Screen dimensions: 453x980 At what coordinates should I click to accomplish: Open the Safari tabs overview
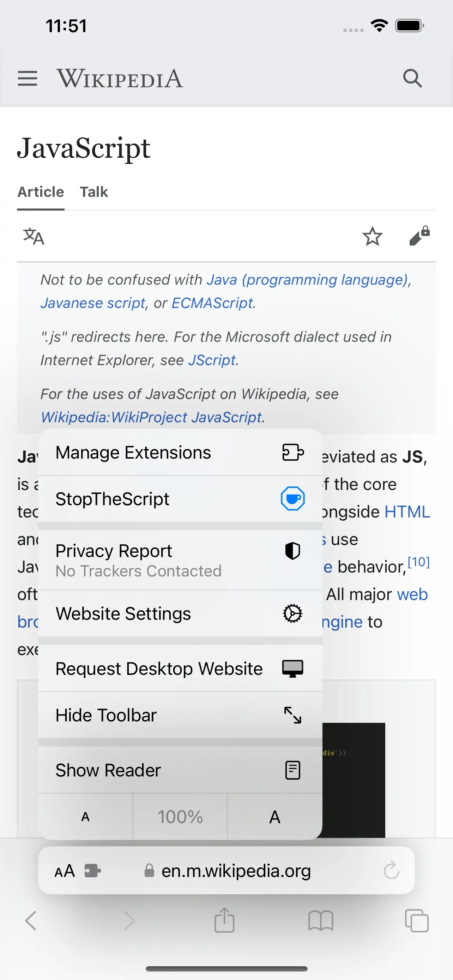click(x=417, y=921)
